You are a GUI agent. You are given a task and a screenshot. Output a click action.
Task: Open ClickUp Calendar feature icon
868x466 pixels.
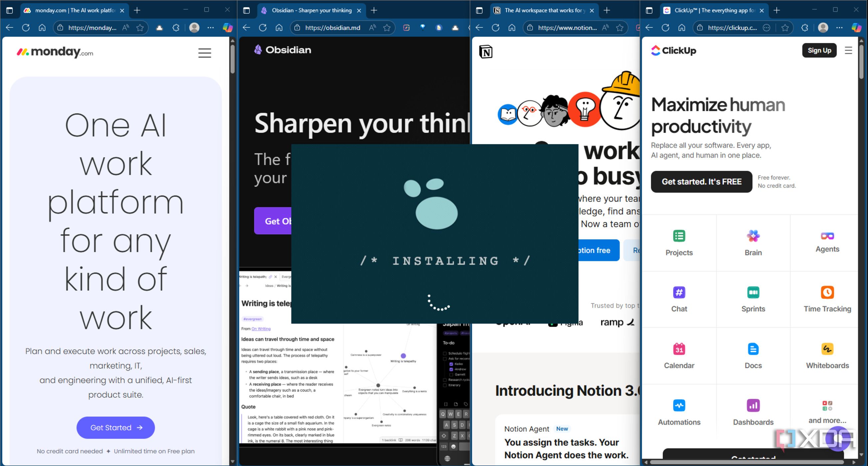coord(679,349)
